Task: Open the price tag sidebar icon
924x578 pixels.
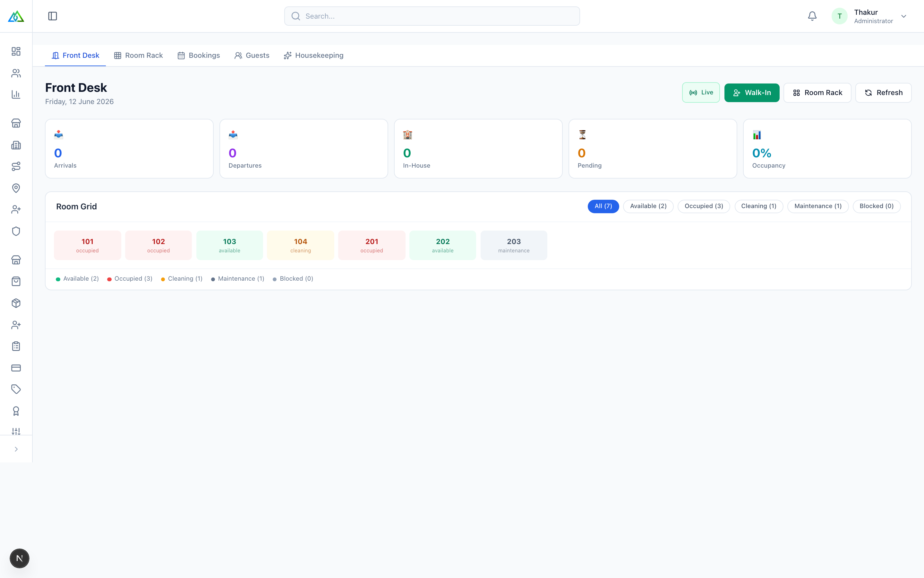Action: pos(16,389)
